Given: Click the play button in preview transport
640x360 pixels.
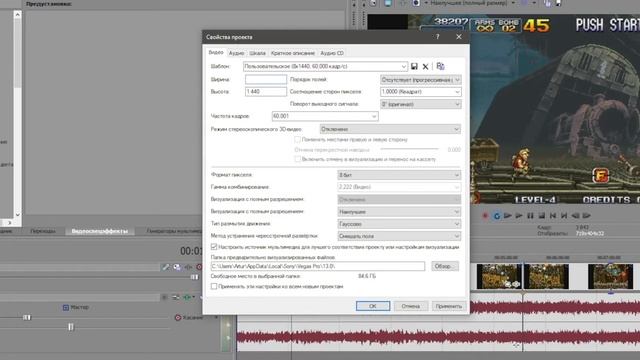Looking at the screenshot, I should (519, 216).
